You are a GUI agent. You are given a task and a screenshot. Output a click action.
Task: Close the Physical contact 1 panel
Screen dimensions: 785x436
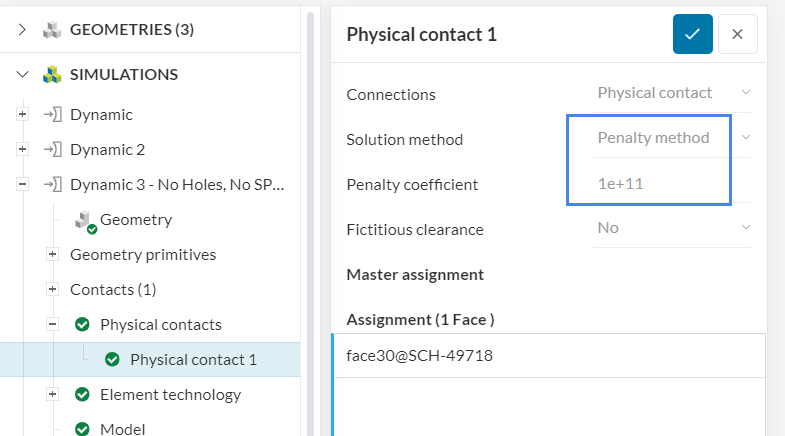(x=737, y=34)
